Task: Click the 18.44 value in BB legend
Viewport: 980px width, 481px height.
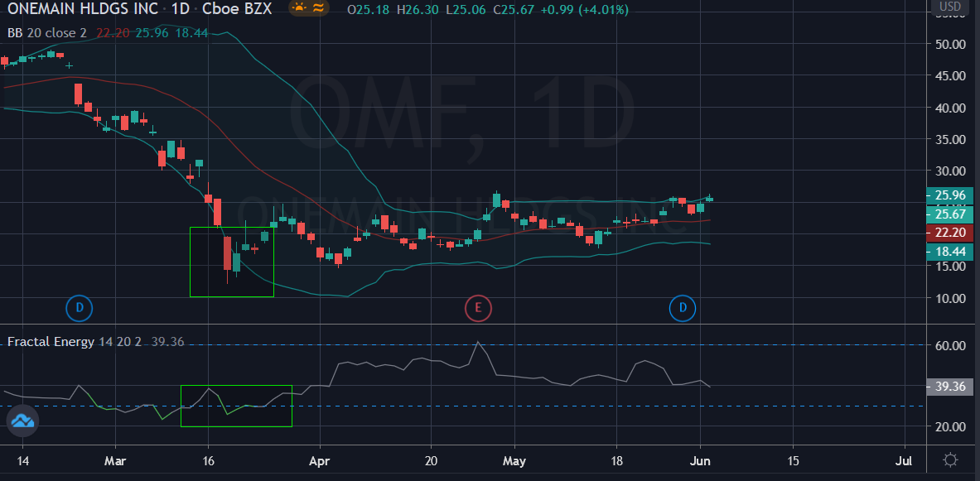Action: (191, 32)
